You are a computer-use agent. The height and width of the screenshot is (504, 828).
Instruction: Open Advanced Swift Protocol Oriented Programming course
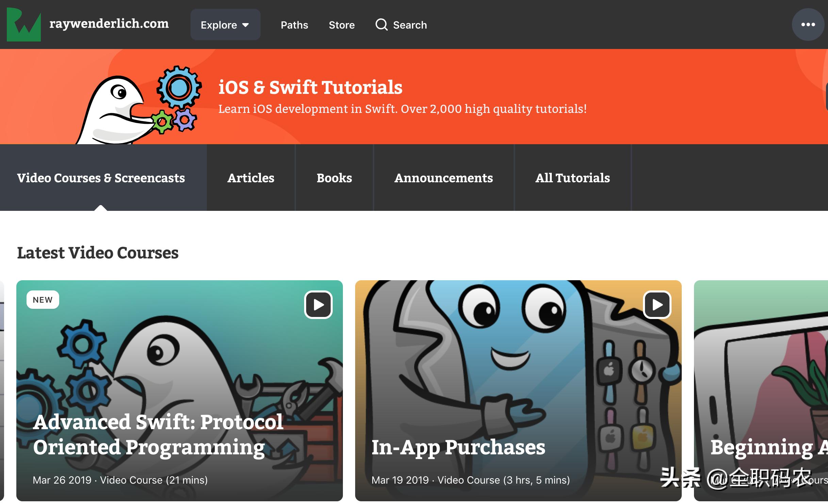click(158, 434)
